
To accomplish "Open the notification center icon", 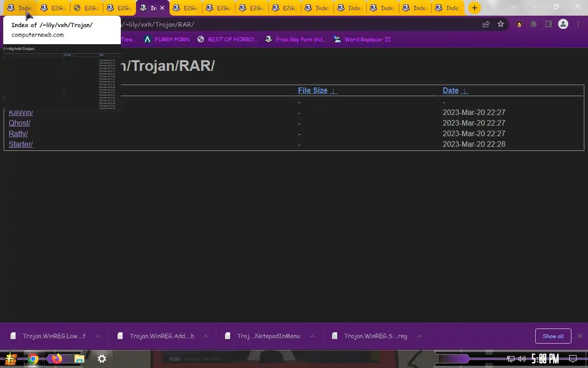I will click(573, 359).
